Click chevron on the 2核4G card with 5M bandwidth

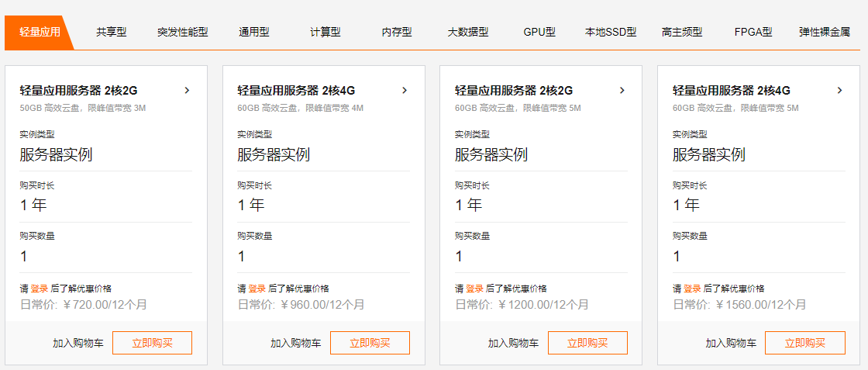[840, 90]
